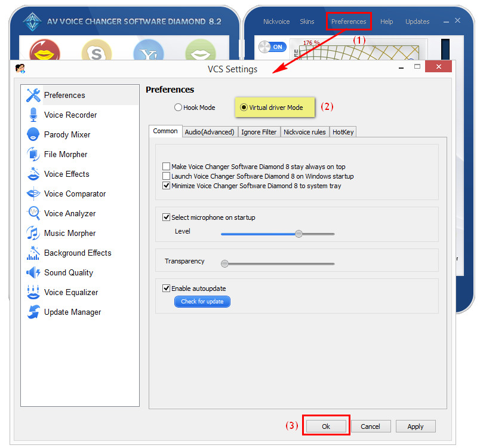The height and width of the screenshot is (448, 480).
Task: Open Help menu in main window
Action: pyautogui.click(x=387, y=22)
